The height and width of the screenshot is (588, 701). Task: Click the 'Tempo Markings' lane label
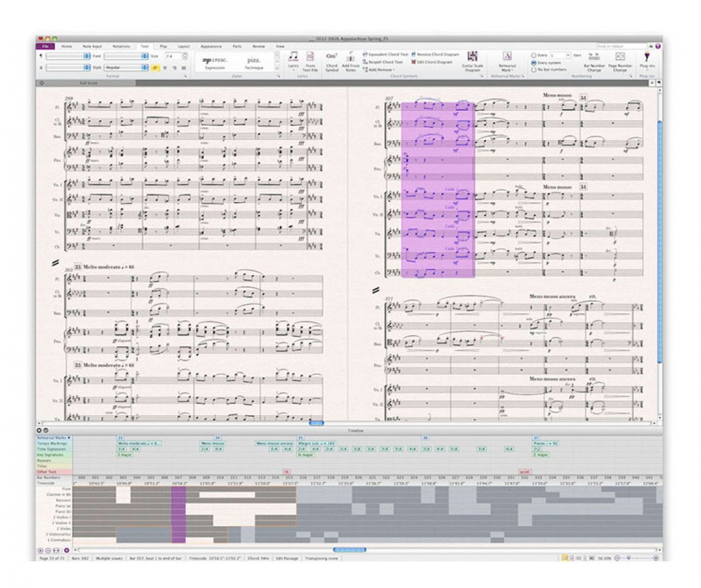51,443
